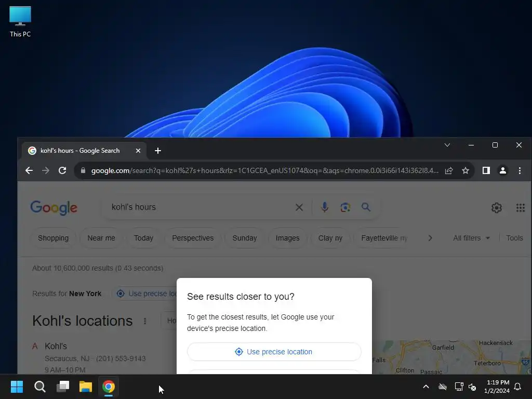Close the kohl's hours tab

(x=138, y=151)
